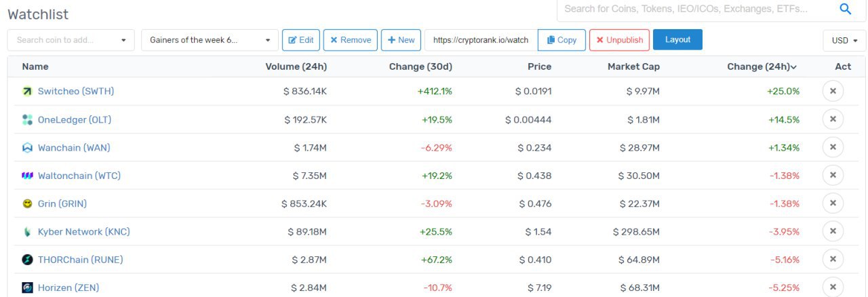Click Grin's -3.09% 30d change
The image size is (868, 297).
coord(437,203)
